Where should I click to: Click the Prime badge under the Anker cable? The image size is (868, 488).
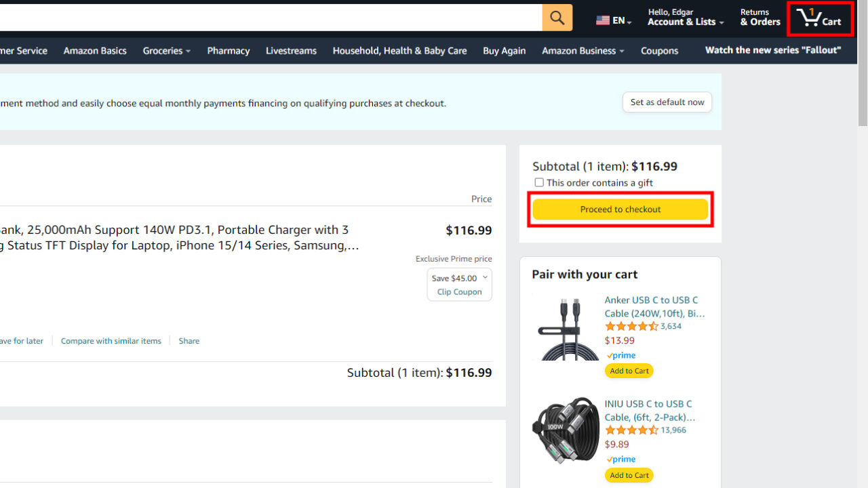pos(620,355)
